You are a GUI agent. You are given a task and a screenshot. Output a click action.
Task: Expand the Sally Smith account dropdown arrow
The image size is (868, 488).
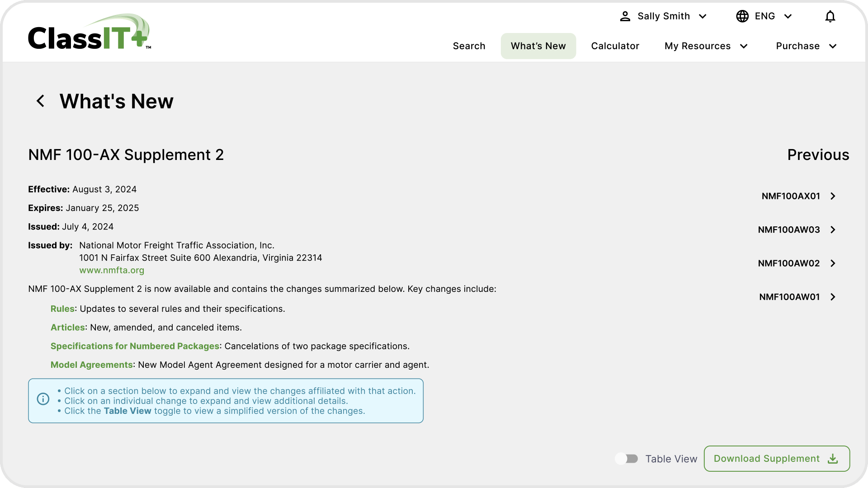(703, 17)
